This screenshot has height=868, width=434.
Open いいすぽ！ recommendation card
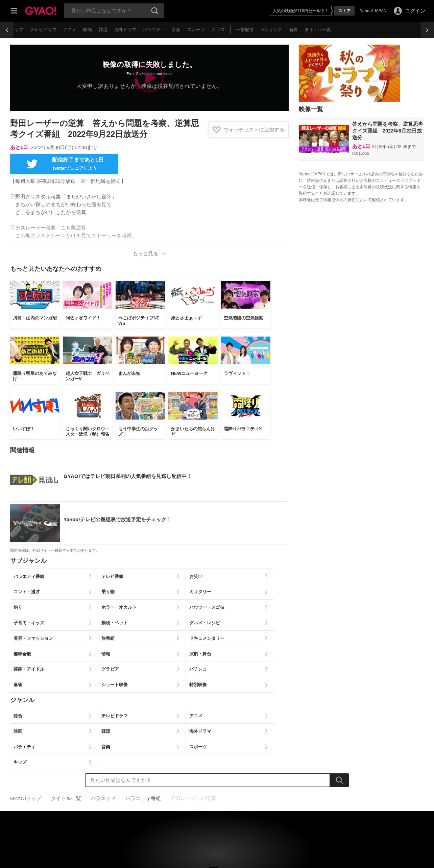[35, 413]
